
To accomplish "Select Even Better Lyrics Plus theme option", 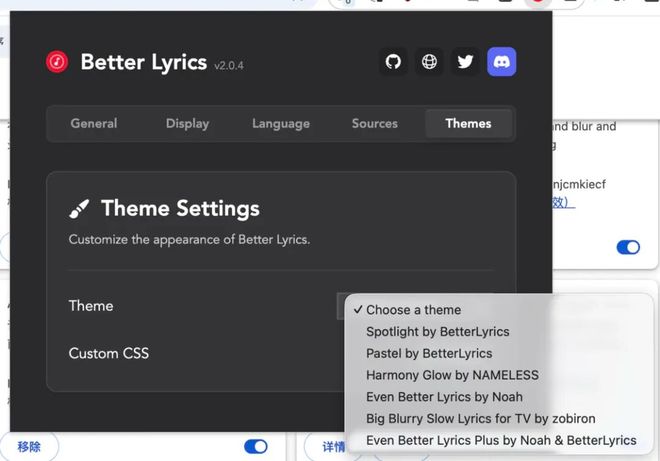I will tap(501, 440).
